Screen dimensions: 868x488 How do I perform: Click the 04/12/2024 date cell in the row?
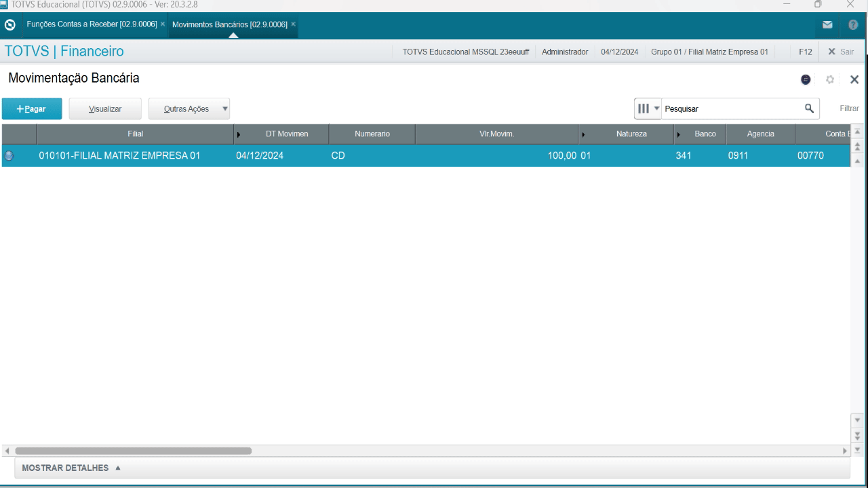[x=281, y=155]
